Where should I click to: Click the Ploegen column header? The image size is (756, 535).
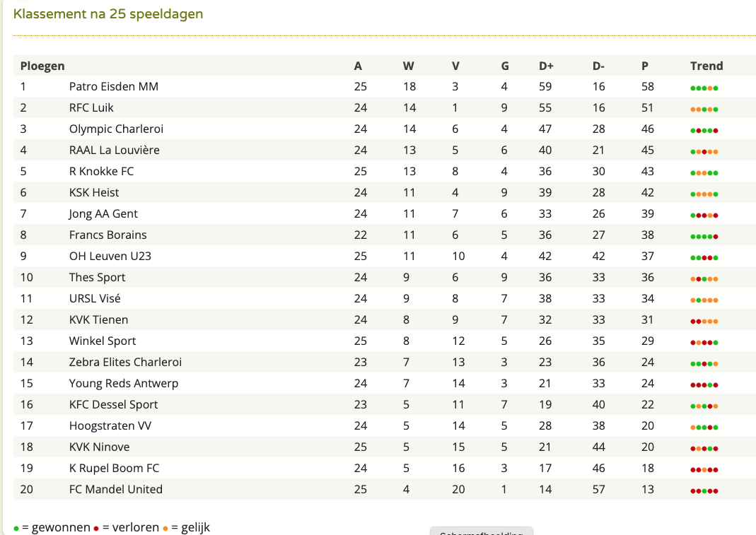(x=42, y=66)
